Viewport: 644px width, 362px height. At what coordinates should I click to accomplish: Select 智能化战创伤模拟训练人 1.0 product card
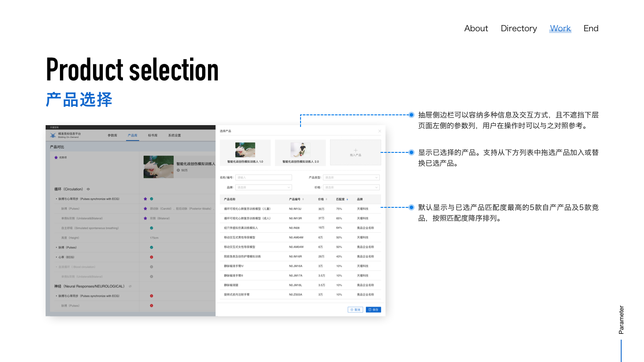point(245,153)
